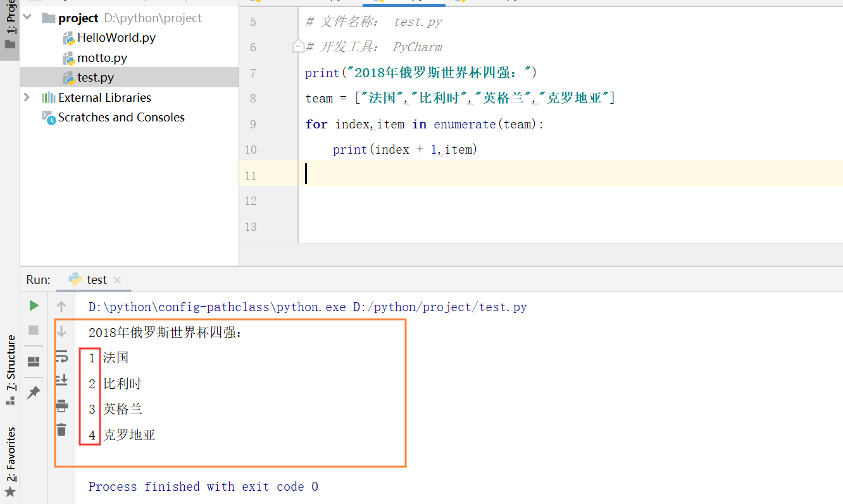Click the Restore Layout icon
Screen dimensions: 843x504
click(x=34, y=361)
